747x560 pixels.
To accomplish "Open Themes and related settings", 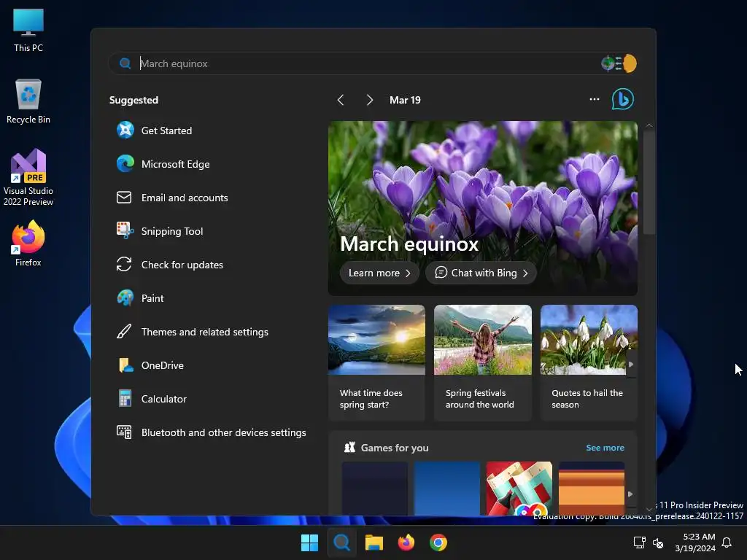I will pos(192,332).
